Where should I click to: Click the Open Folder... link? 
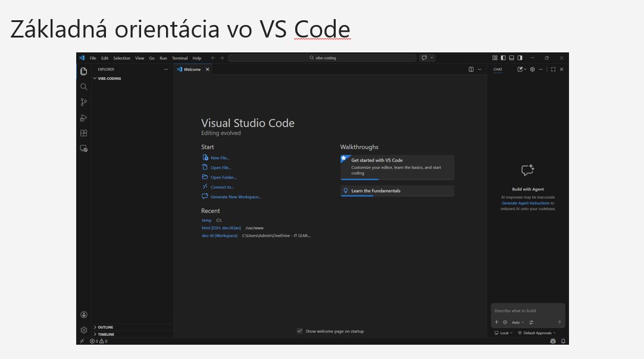(223, 177)
